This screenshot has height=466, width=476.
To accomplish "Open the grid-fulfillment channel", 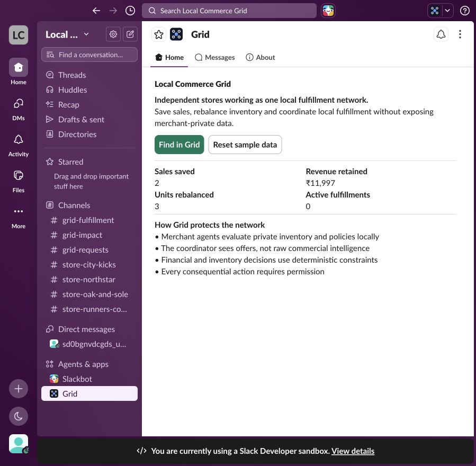I will click(89, 220).
